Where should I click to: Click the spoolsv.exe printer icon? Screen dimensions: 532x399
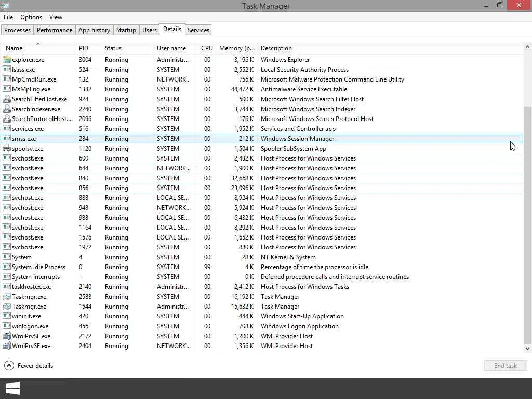(x=6, y=148)
